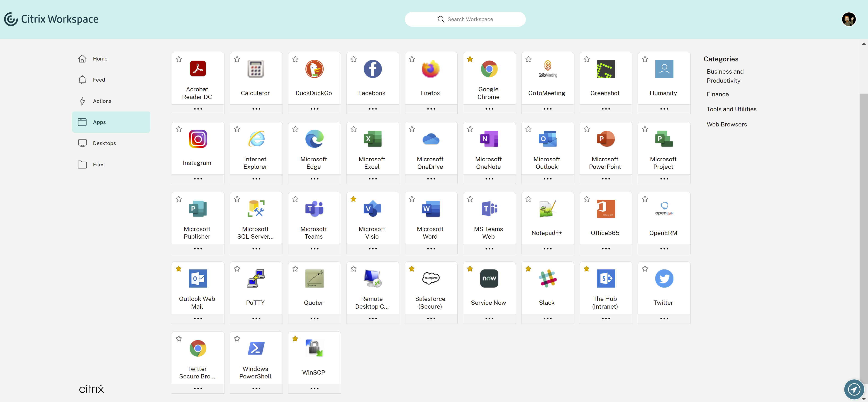Expand the three-dot menu under Calculator

pyautogui.click(x=256, y=109)
